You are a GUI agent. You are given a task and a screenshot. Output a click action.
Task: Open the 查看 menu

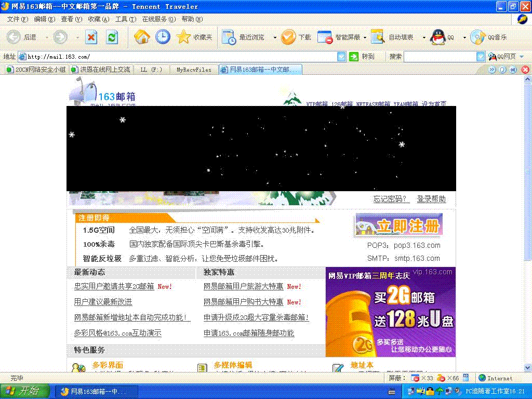coord(72,19)
